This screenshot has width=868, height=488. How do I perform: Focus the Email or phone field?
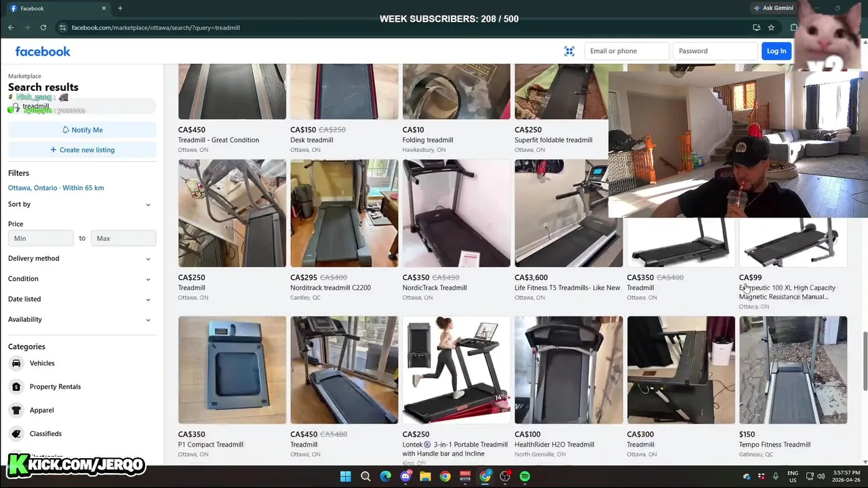[x=627, y=51]
